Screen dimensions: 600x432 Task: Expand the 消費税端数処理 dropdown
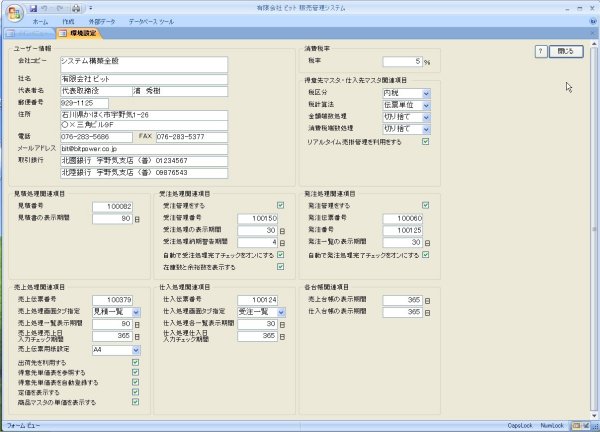click(x=426, y=129)
